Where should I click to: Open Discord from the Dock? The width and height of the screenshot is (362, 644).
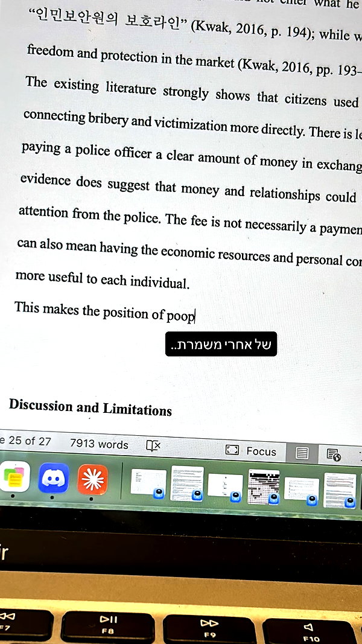[53, 478]
